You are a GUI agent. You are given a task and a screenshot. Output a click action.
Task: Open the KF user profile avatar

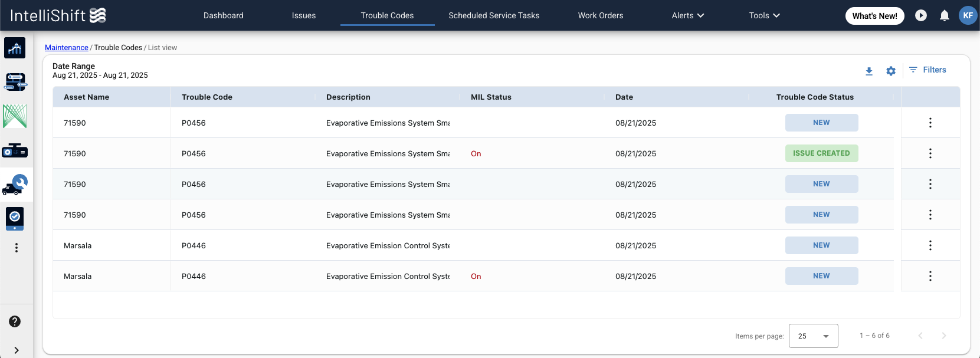coord(968,15)
